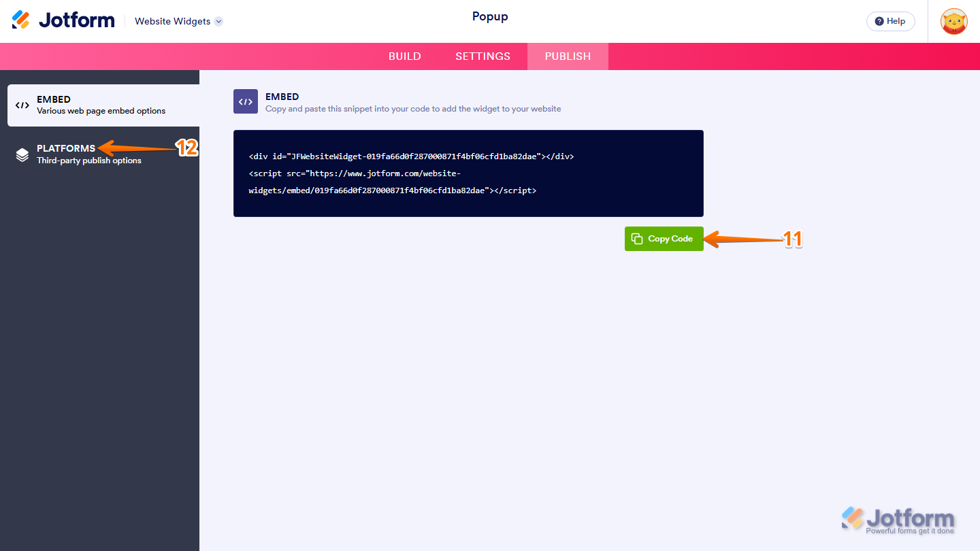Viewport: 980px width, 551px height.
Task: Click the question mark icon in Help
Action: click(879, 21)
